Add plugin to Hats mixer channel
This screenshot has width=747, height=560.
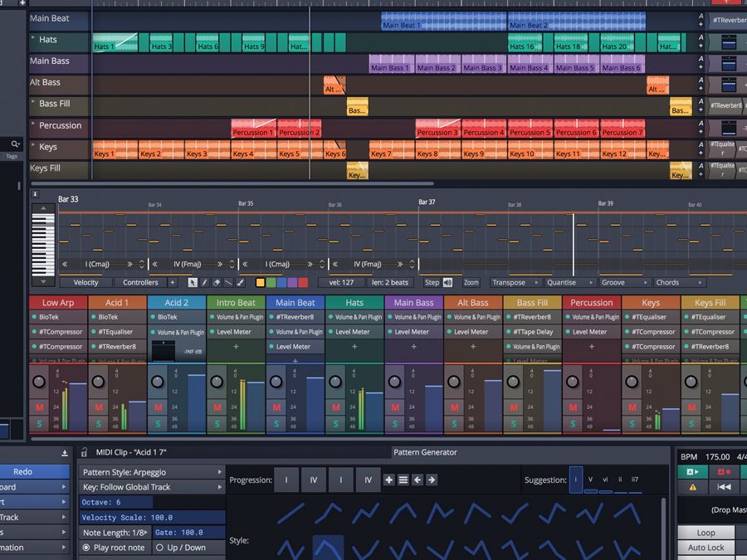click(x=354, y=347)
